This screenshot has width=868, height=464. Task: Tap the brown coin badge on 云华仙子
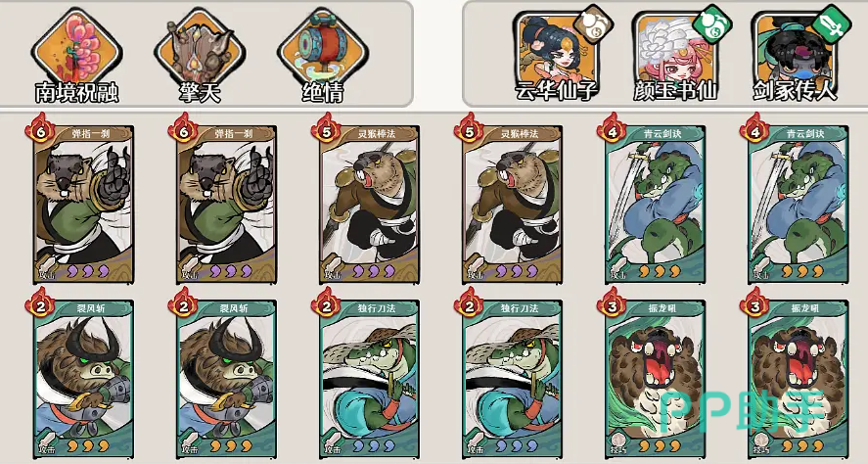point(593,23)
